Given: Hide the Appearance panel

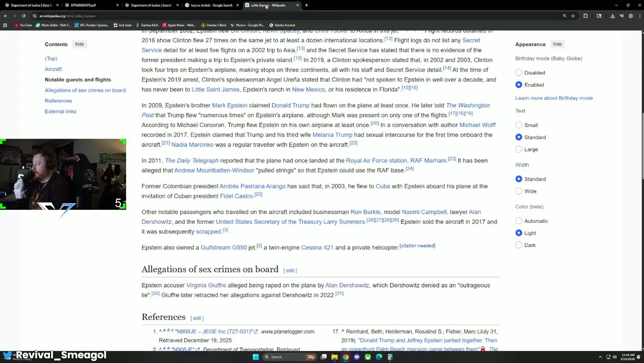Looking at the screenshot, I should (x=557, y=44).
